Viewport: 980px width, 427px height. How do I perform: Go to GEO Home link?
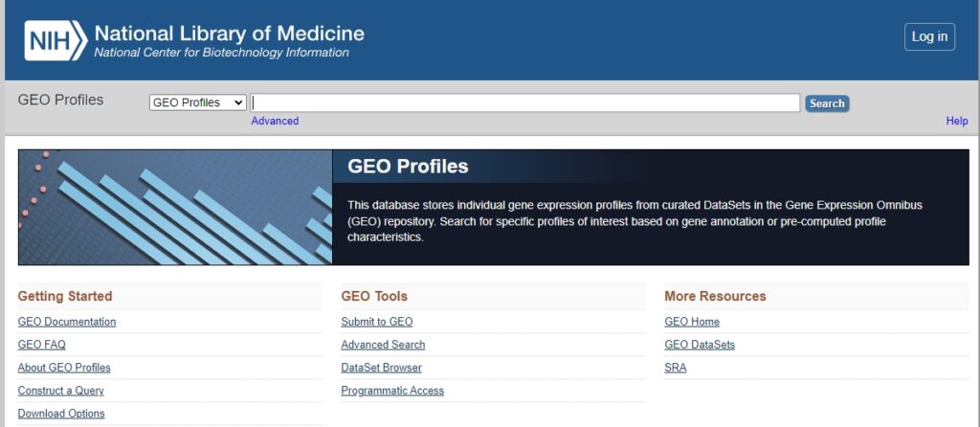coord(692,322)
